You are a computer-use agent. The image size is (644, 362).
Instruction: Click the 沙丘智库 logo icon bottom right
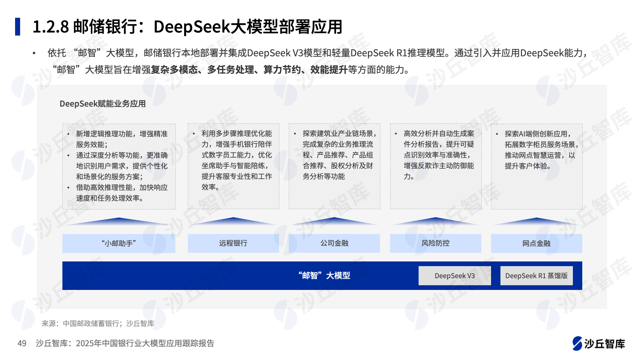(577, 344)
